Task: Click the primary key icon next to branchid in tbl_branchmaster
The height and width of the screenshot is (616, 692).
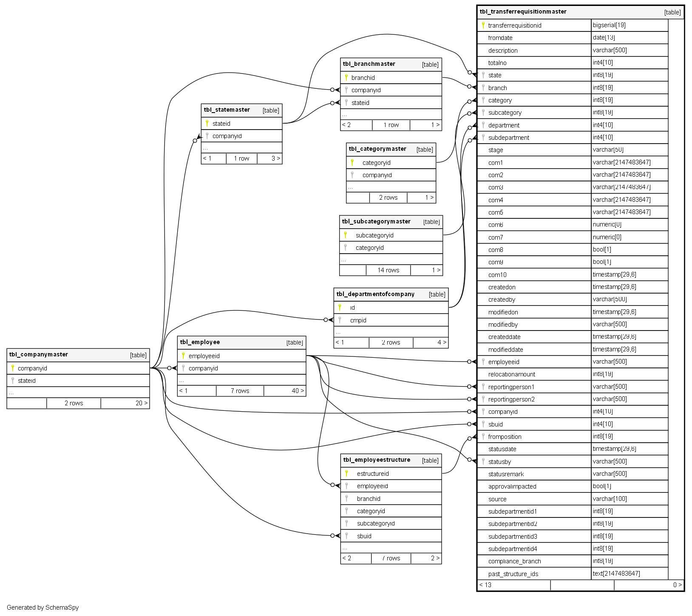Action: (346, 77)
